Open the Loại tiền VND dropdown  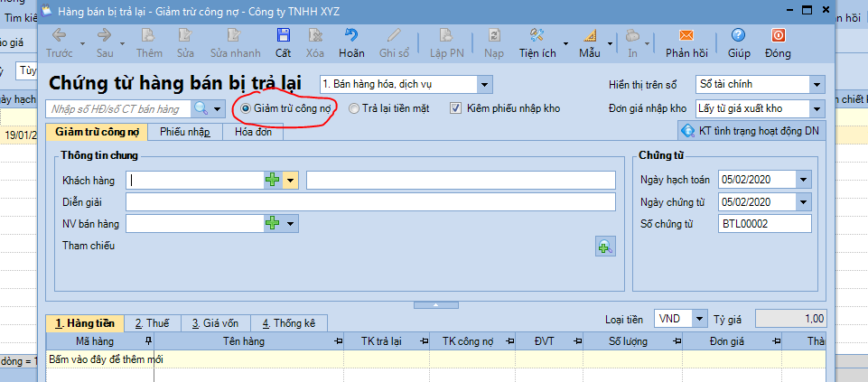tap(701, 319)
